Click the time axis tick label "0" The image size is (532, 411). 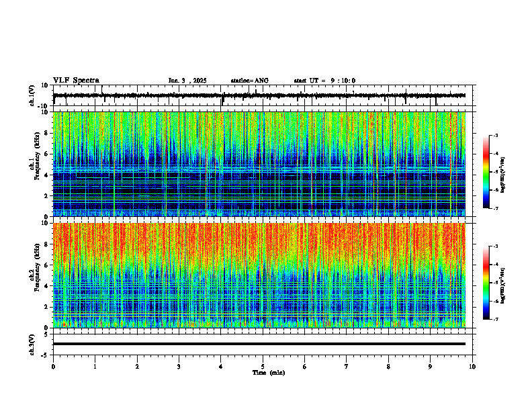pos(53,367)
